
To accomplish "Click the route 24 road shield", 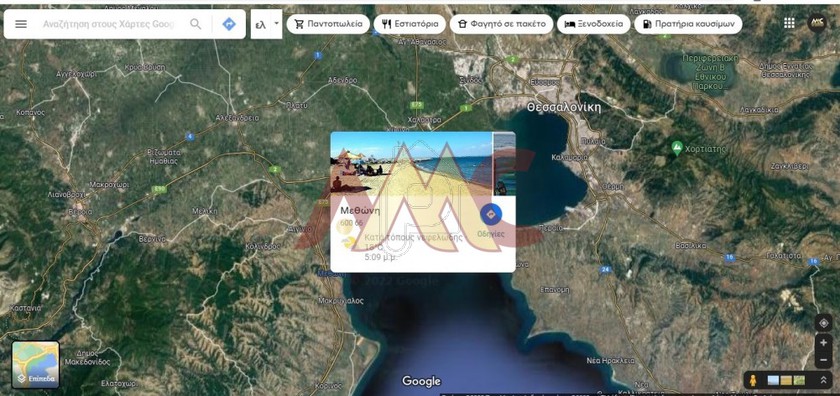I will pos(606,270).
